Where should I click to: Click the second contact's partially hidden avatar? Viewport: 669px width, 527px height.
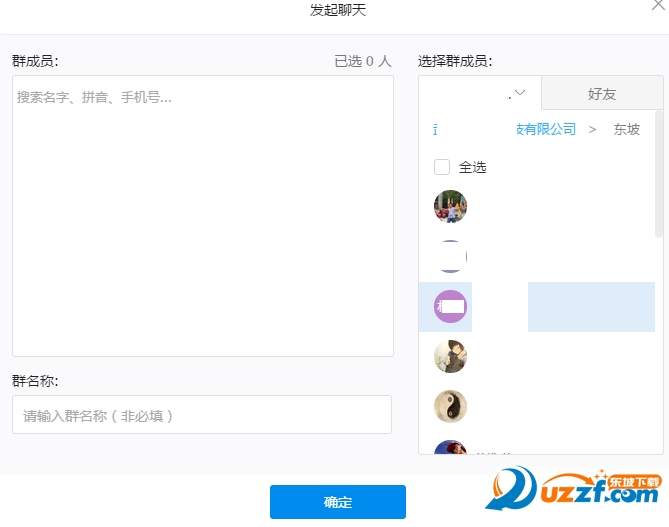(x=450, y=257)
